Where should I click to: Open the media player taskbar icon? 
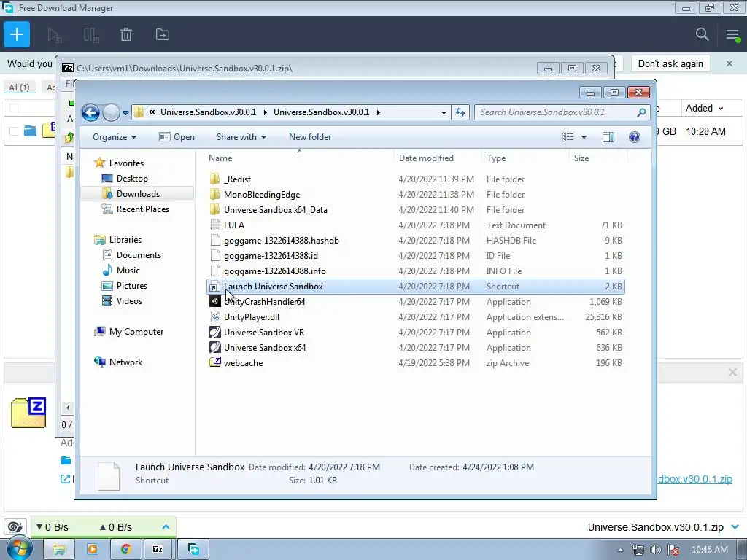93,549
